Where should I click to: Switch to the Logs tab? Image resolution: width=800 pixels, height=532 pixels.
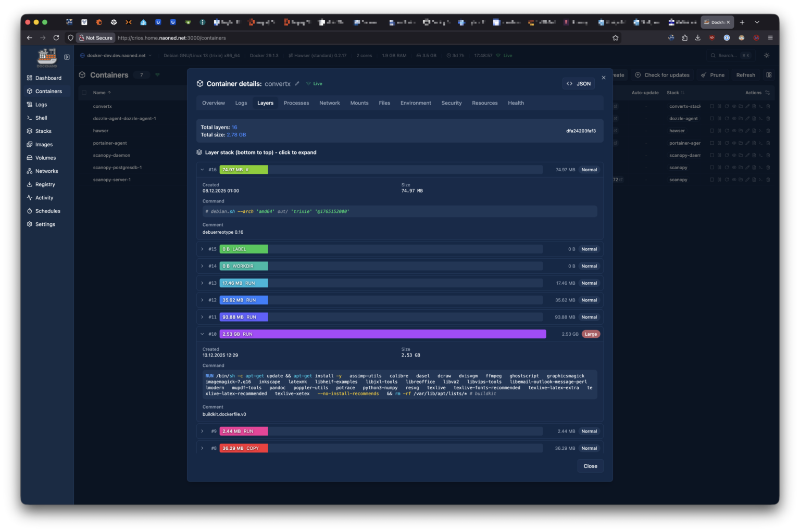tap(241, 103)
